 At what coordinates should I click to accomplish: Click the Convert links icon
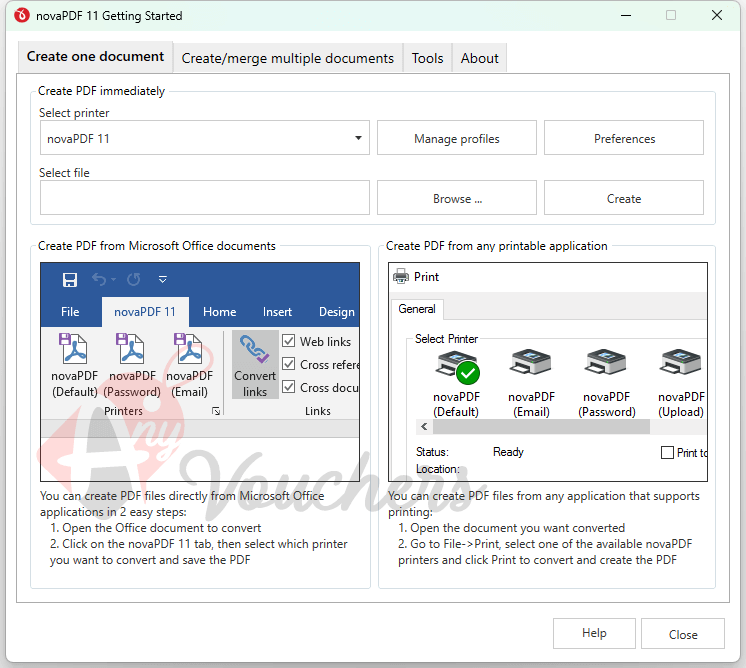coord(255,350)
